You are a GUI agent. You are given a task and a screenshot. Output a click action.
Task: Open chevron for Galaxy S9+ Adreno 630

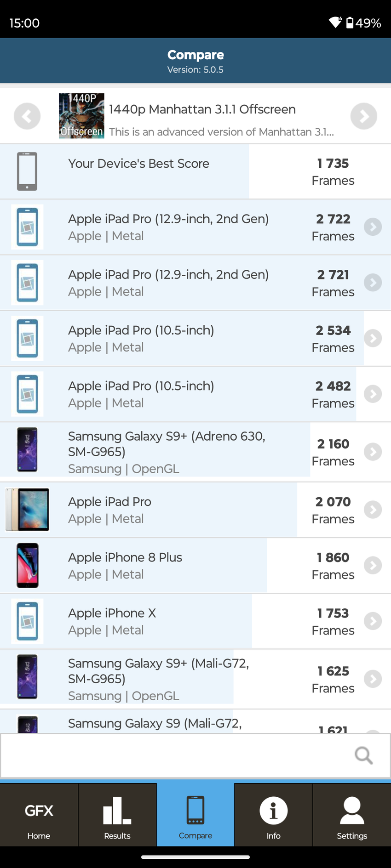(x=373, y=452)
